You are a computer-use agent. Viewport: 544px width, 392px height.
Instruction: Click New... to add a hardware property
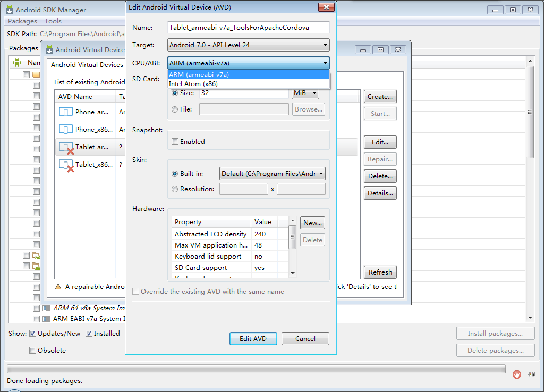tap(312, 223)
